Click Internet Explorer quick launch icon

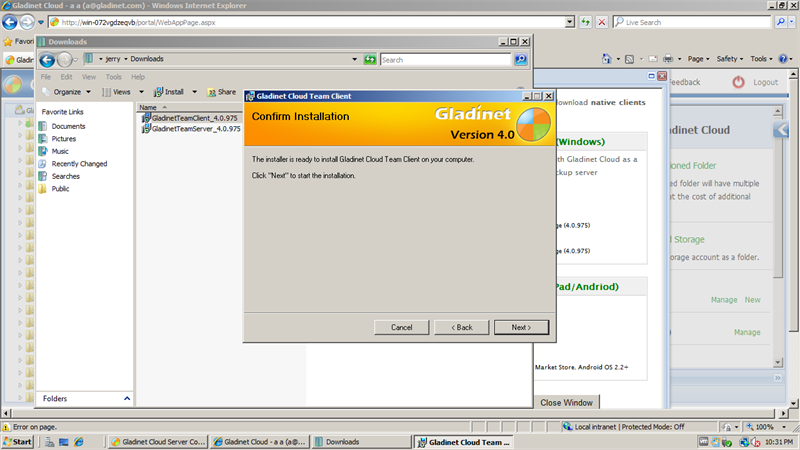click(x=79, y=442)
